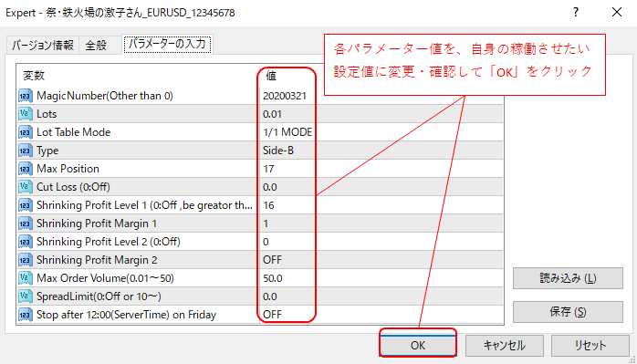Click the 読み込み (L) button

click(x=568, y=278)
